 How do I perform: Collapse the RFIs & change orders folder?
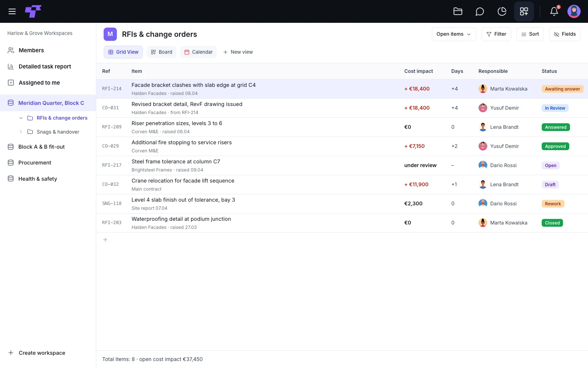21,118
